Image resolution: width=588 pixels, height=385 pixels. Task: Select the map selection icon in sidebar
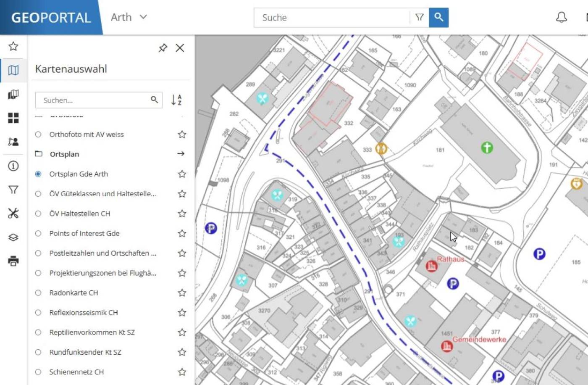[13, 71]
